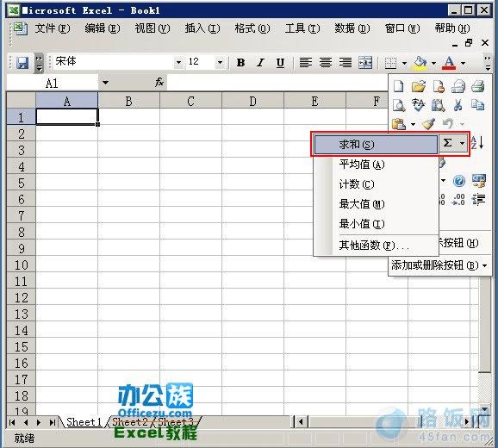Click the Cut scissors icon

[x=458, y=105]
